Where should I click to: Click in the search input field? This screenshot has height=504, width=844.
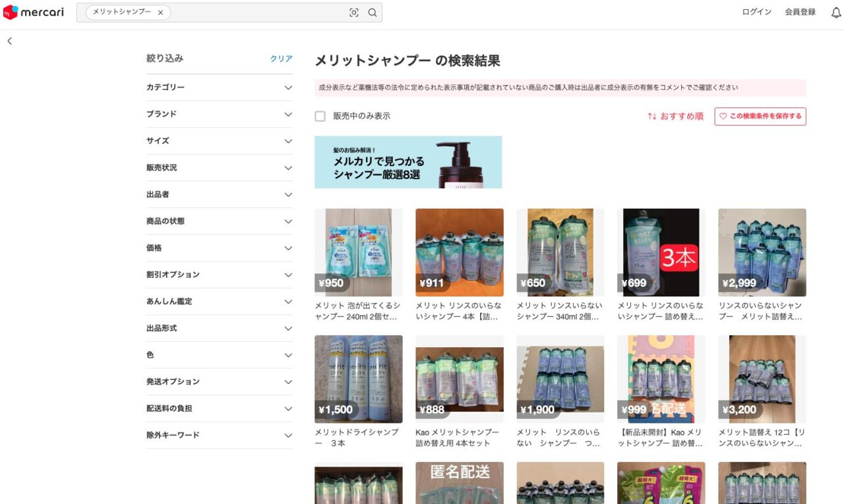257,13
